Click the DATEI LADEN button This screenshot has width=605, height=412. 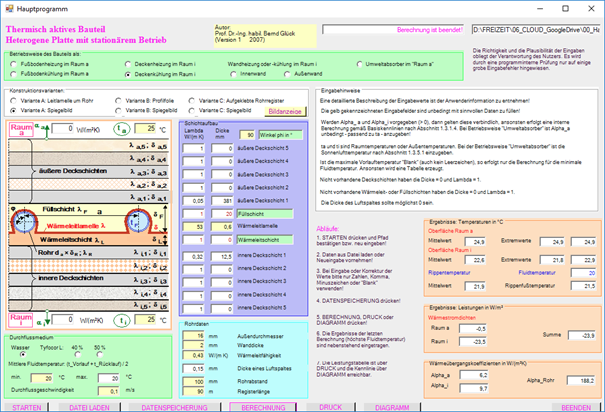pyautogui.click(x=89, y=407)
